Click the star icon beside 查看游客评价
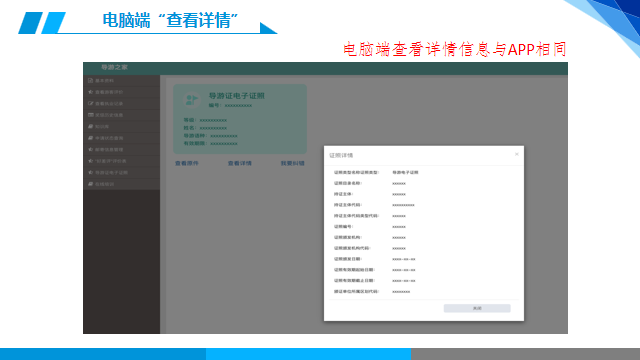 tap(91, 92)
